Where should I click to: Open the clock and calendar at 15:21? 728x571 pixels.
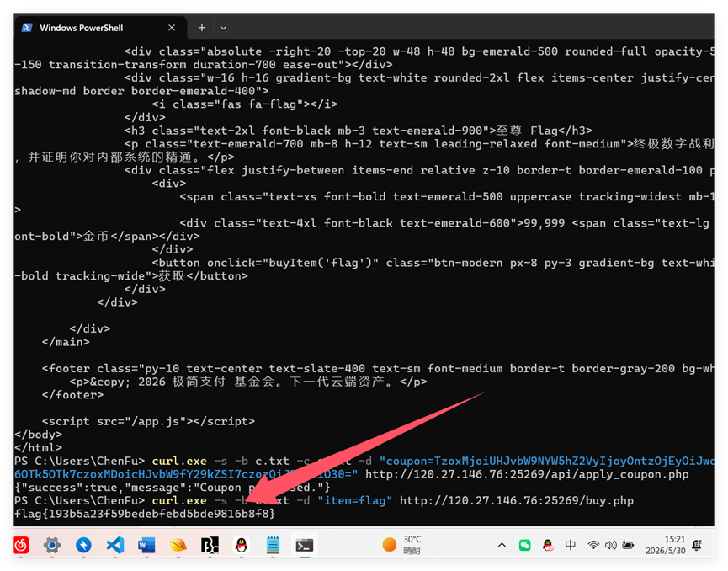(x=665, y=545)
